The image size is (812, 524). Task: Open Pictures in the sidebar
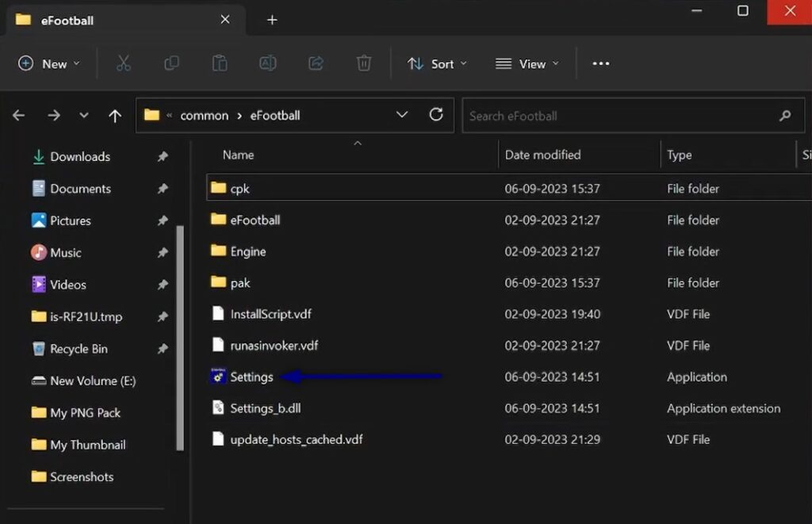(x=71, y=220)
